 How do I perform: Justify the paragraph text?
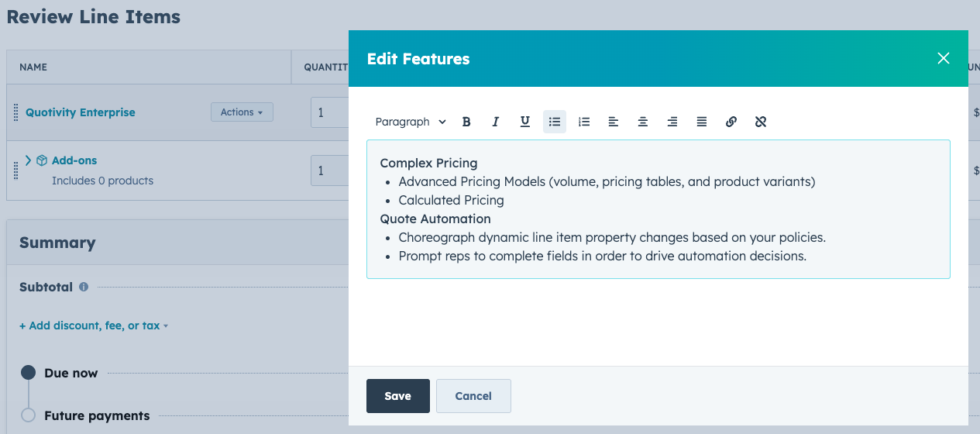pos(702,122)
